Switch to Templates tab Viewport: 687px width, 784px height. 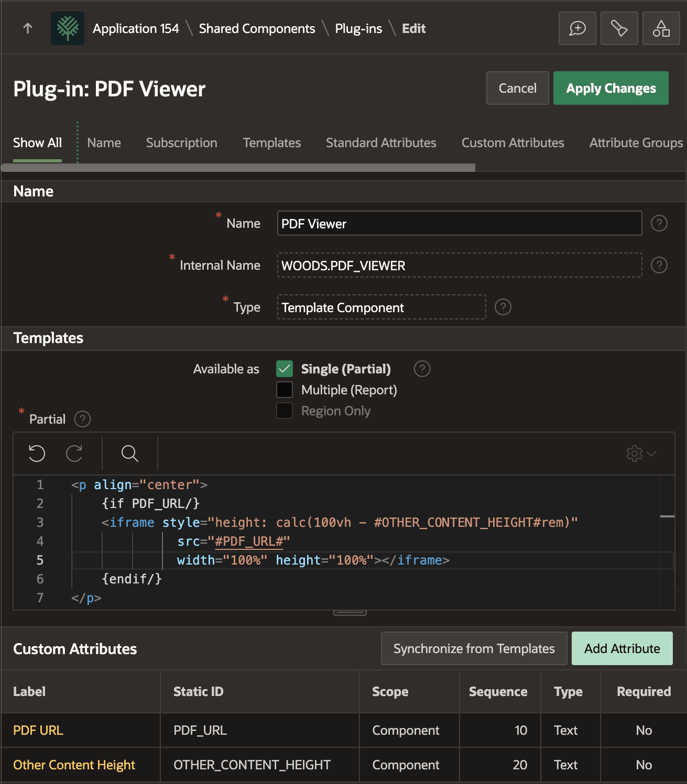pos(272,143)
